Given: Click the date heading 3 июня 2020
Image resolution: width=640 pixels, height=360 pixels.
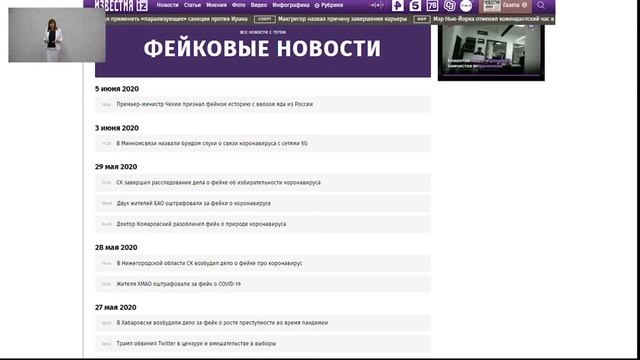Looking at the screenshot, I should 117,128.
